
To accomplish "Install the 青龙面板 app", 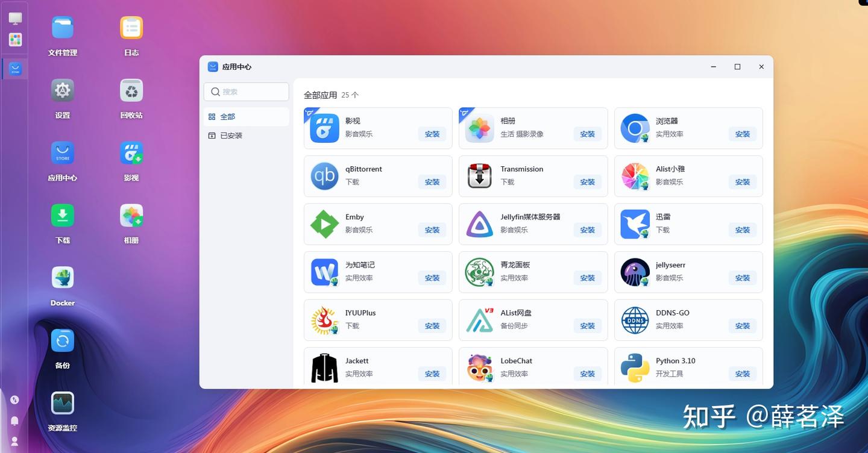I will (x=587, y=278).
